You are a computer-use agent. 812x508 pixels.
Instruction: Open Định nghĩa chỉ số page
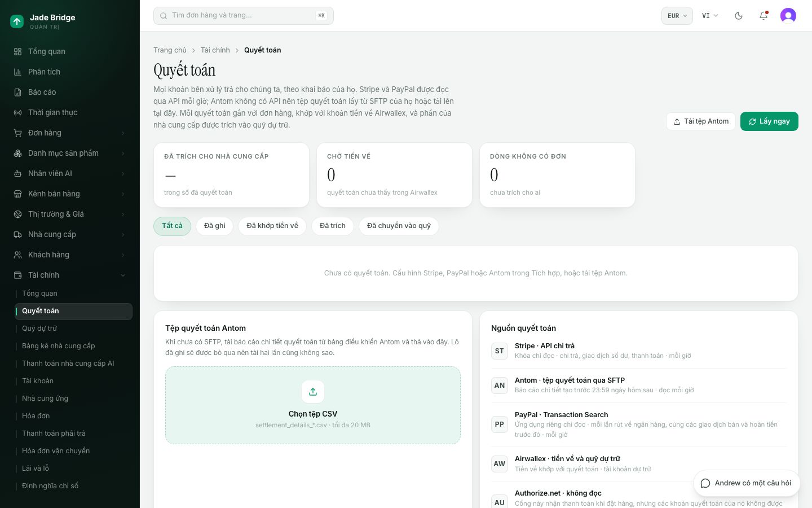pos(74,486)
